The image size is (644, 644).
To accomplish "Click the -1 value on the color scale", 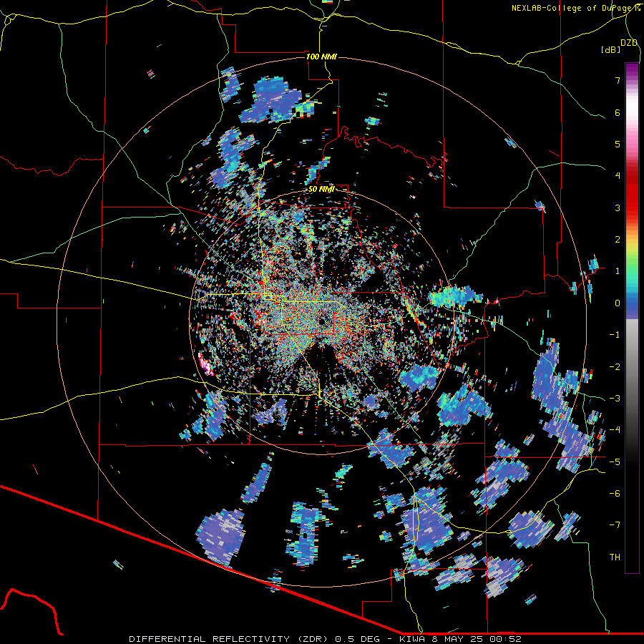I will [615, 335].
